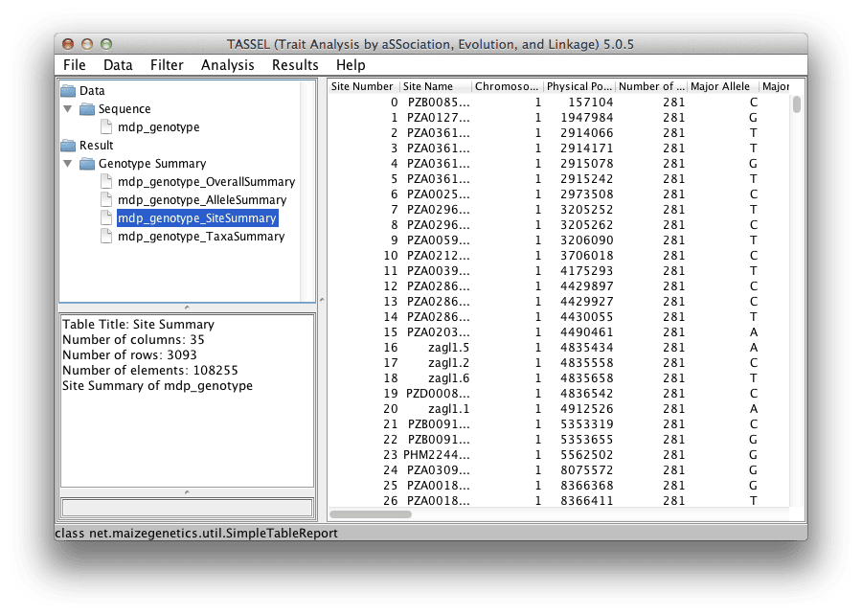Click the table's vertical scrollbar thumb

797,104
